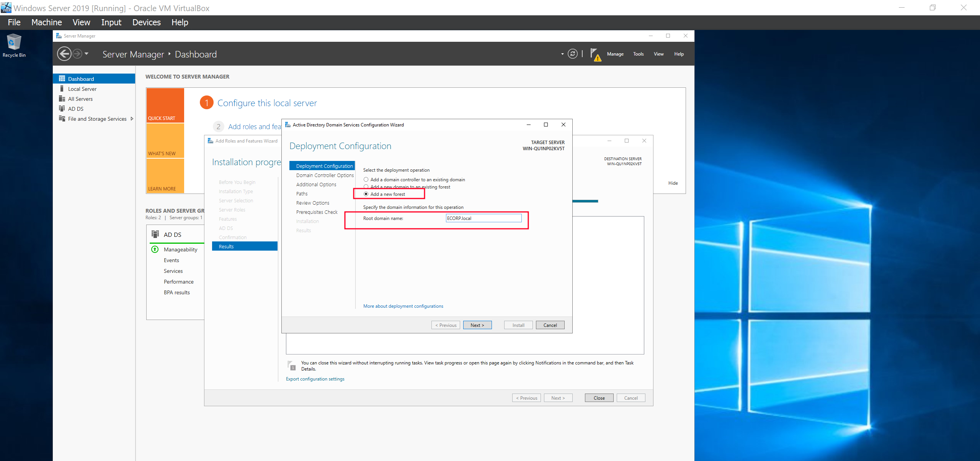Open the Help menu in Server Manager
This screenshot has width=980, height=461.
(679, 54)
